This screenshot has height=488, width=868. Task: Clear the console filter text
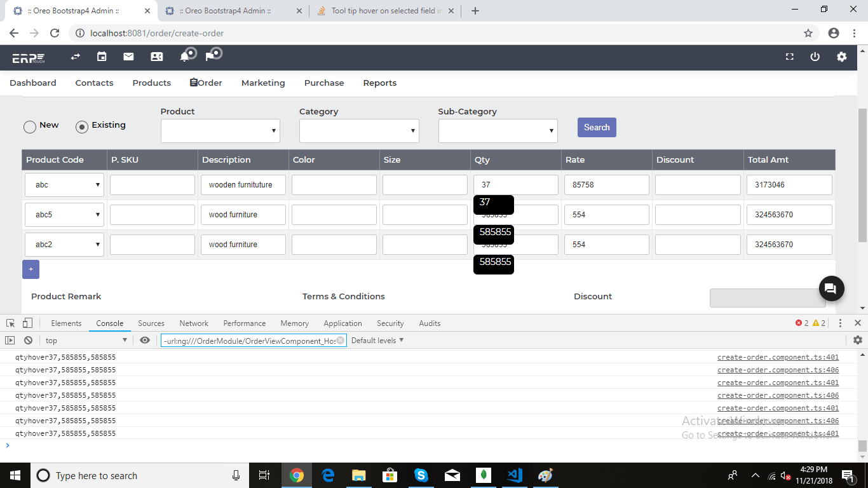coord(340,341)
